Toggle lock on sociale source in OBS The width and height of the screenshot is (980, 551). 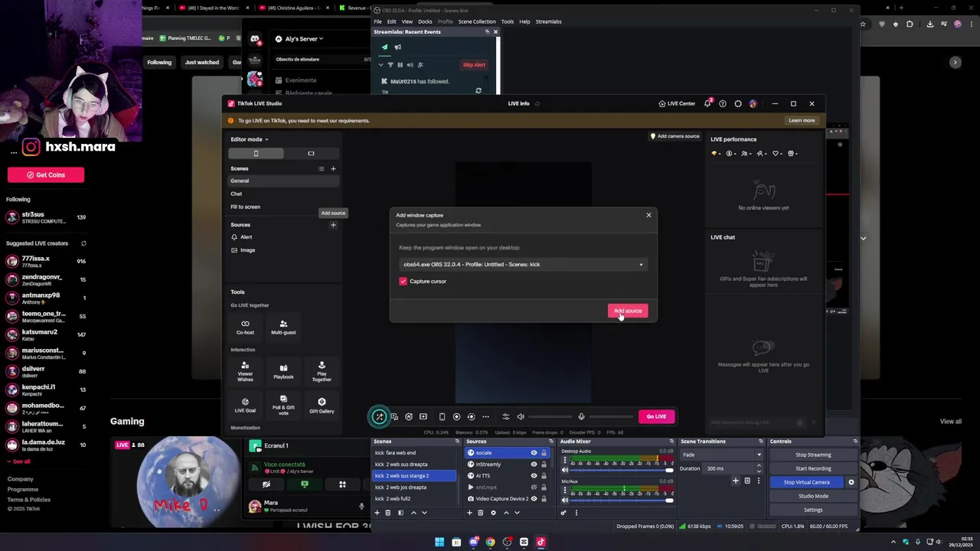(544, 453)
